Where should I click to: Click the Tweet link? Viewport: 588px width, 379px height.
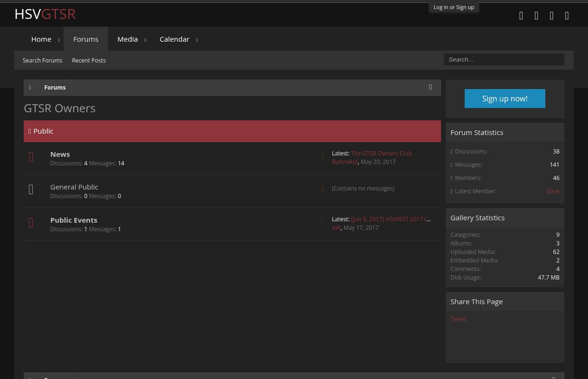coord(459,319)
